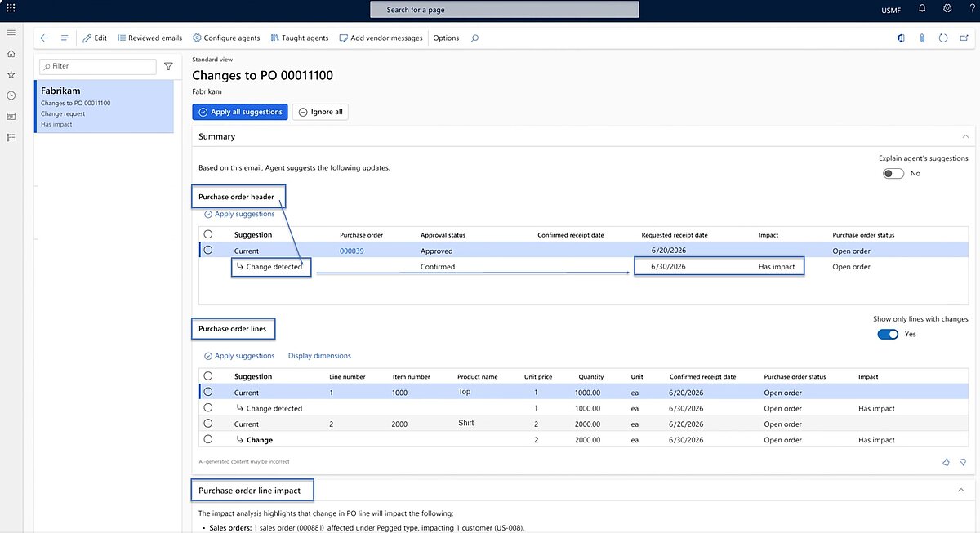Open Configure agents
This screenshot has height=533, width=980.
click(226, 38)
